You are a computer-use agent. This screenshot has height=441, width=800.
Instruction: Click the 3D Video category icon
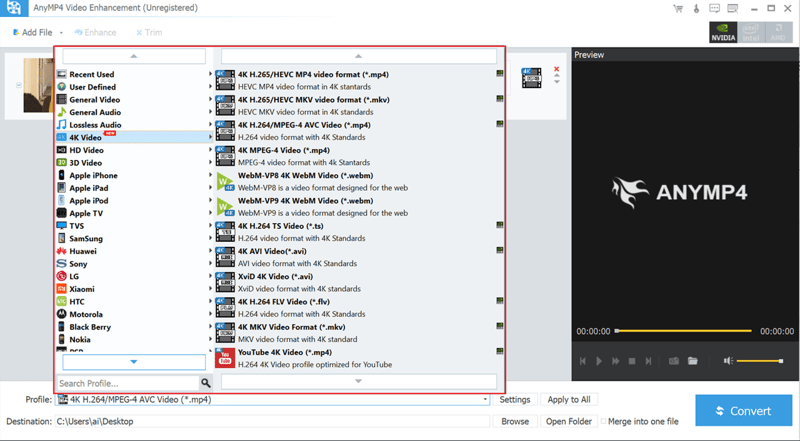(x=61, y=162)
